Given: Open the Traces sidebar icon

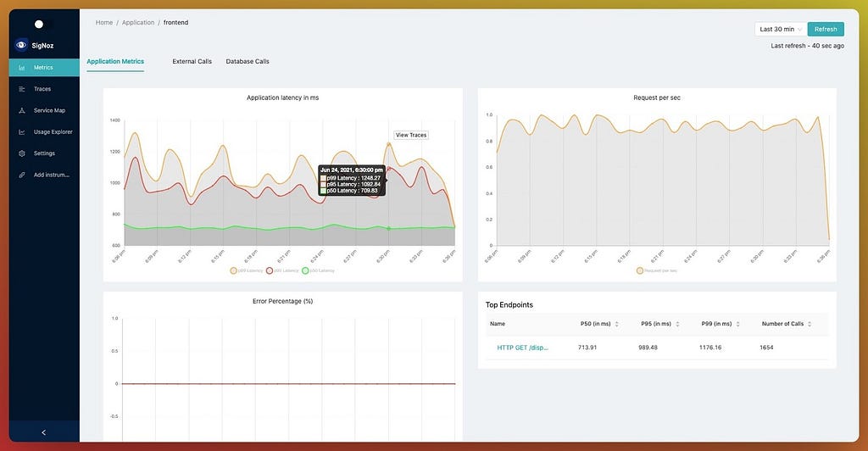Looking at the screenshot, I should (x=22, y=89).
